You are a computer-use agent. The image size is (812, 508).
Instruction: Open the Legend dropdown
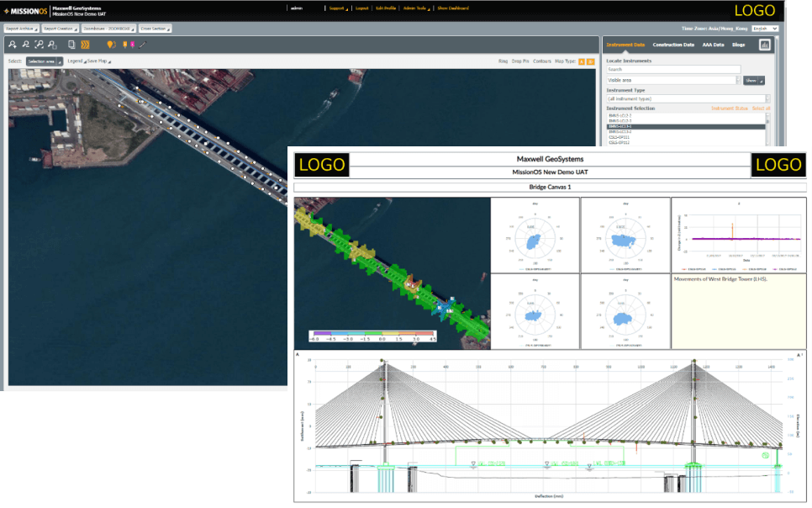point(76,61)
